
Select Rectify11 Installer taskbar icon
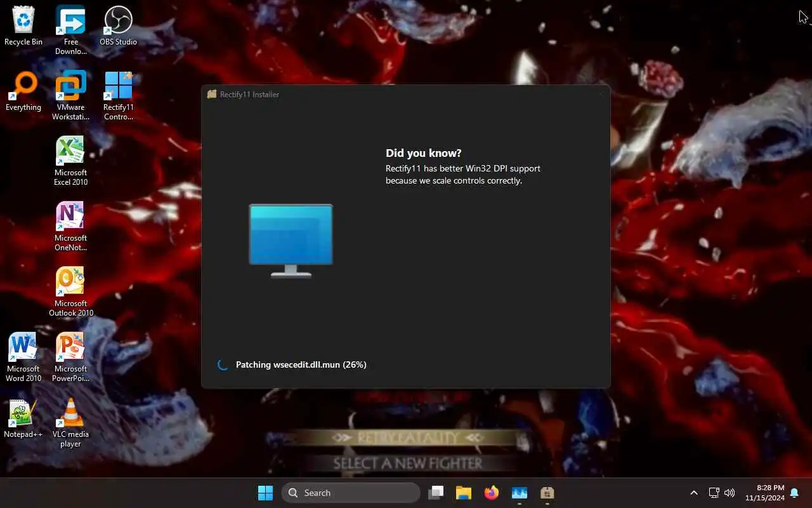tap(547, 493)
